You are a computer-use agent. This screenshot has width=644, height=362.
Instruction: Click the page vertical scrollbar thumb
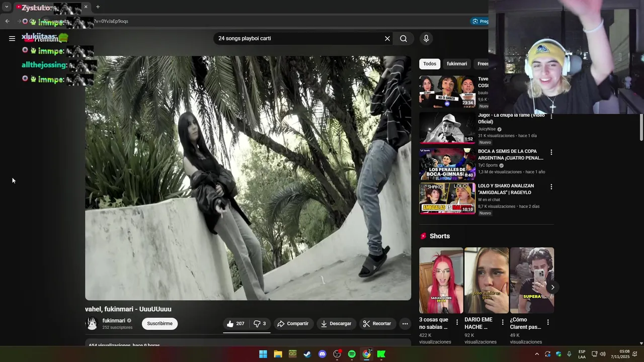point(641,127)
